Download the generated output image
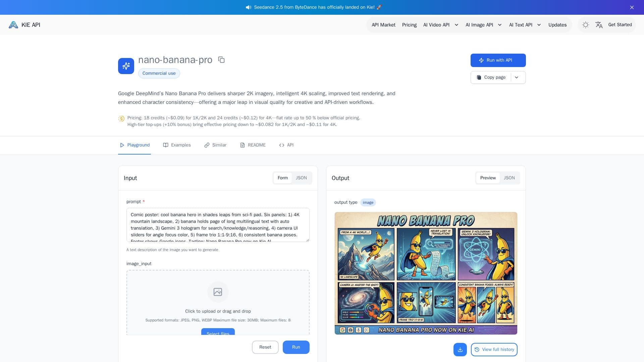Screen dimensions: 644x362 pyautogui.click(x=460, y=350)
